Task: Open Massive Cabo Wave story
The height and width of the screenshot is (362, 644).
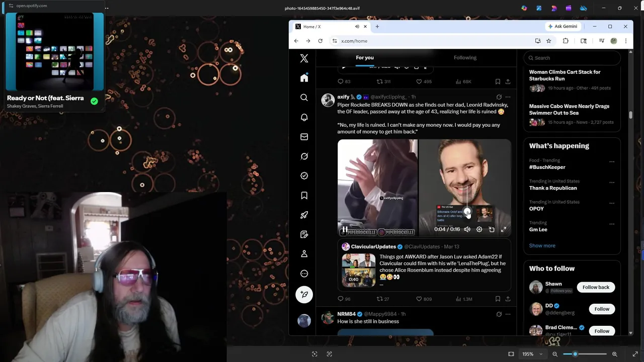Action: (572, 114)
